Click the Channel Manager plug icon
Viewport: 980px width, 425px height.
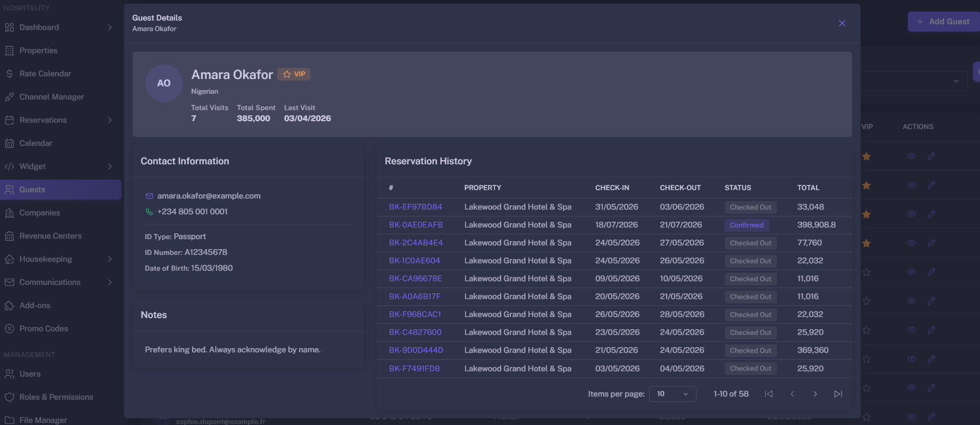tap(9, 97)
